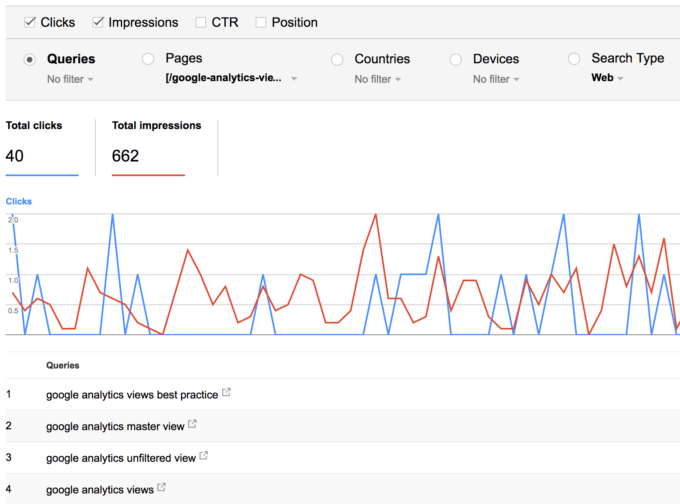Click the Queries dimension label
This screenshot has width=680, height=504.
coord(71,59)
